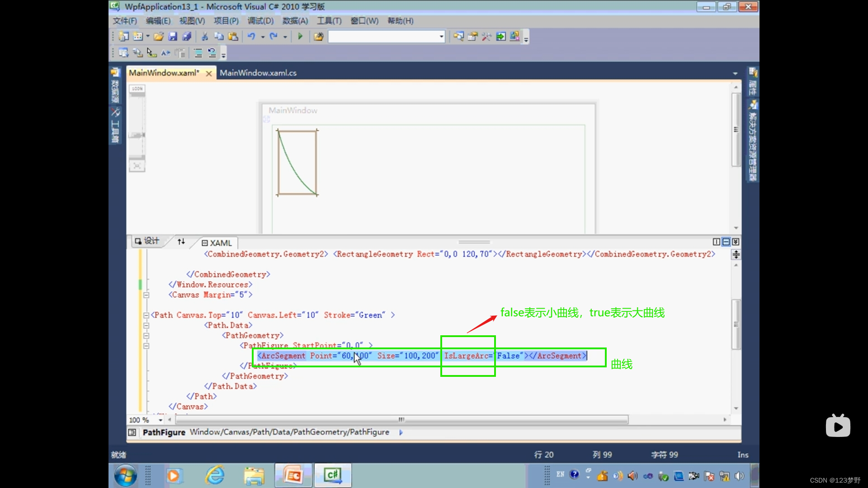
Task: Open the 工具(T) menu
Action: pos(329,21)
